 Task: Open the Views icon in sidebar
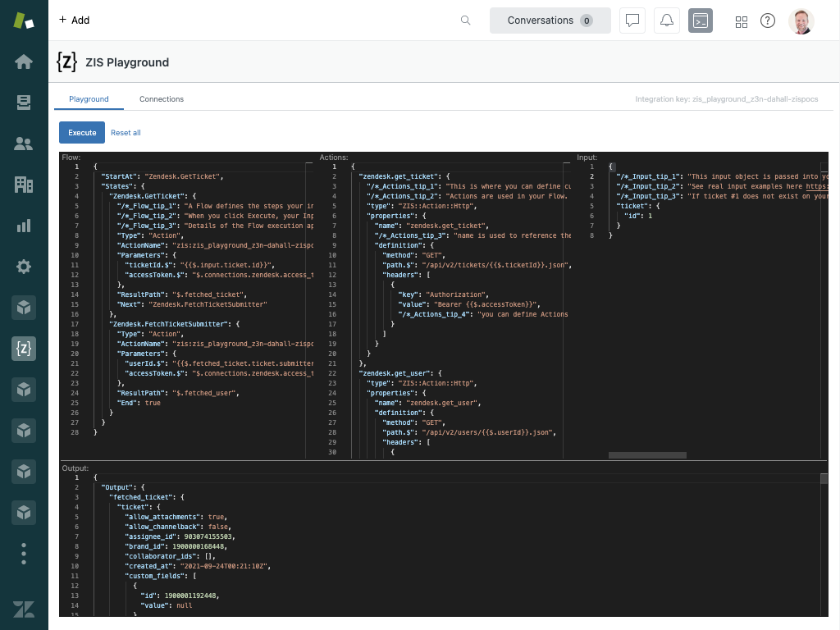[24, 103]
